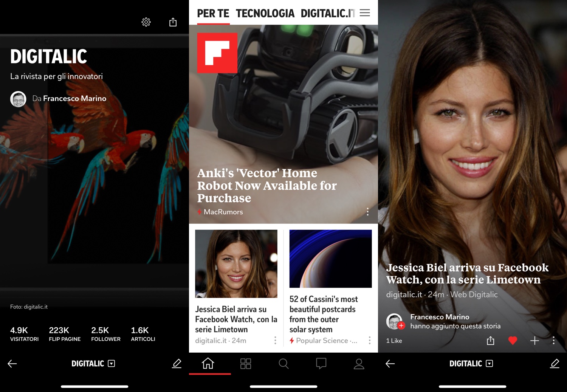Toggle red heart like on story

point(513,341)
